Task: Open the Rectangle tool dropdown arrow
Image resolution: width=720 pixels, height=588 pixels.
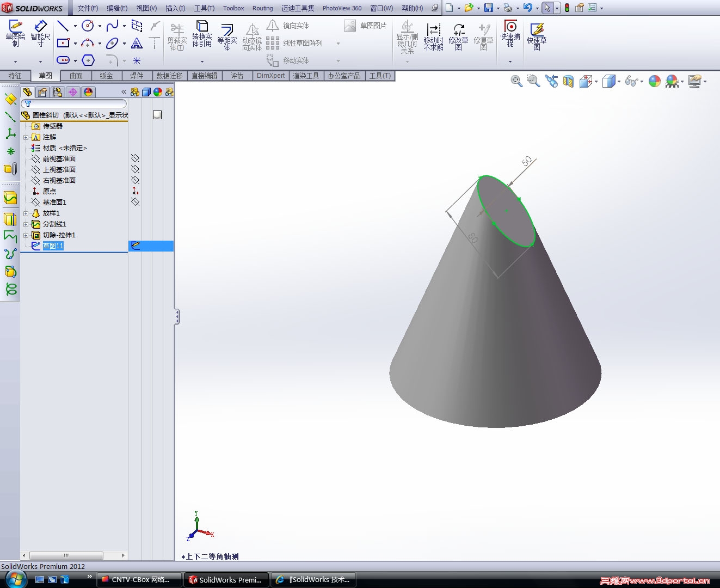Action: click(x=75, y=43)
